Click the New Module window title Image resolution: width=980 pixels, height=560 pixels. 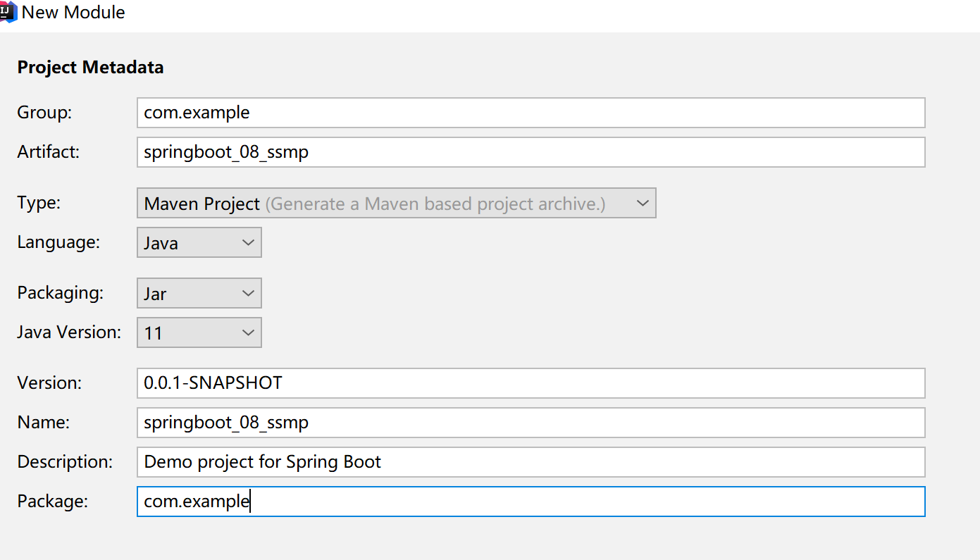click(74, 12)
